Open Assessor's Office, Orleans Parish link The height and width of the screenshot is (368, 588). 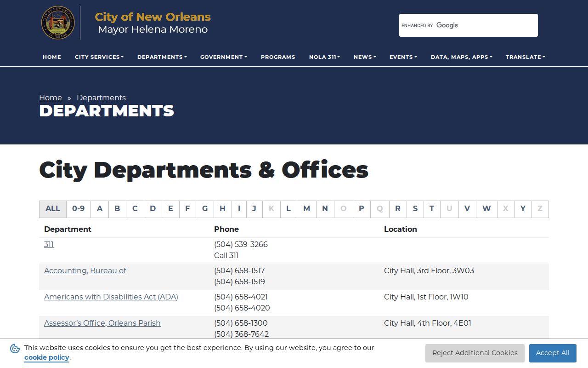102,323
